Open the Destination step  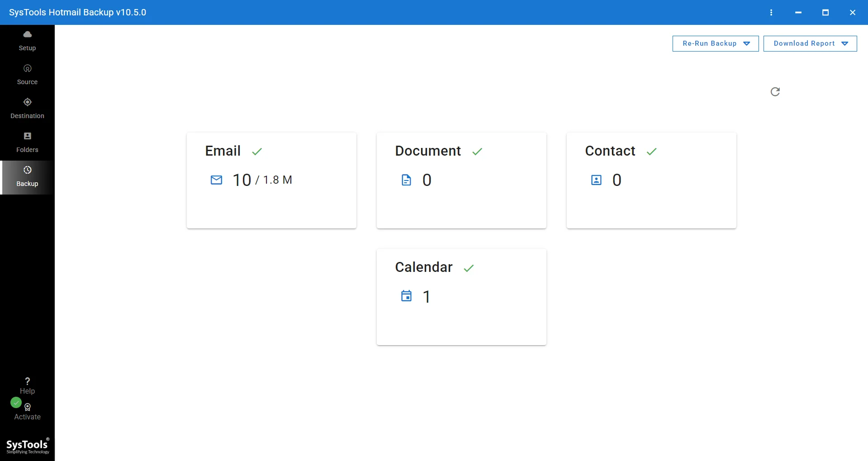pos(27,109)
